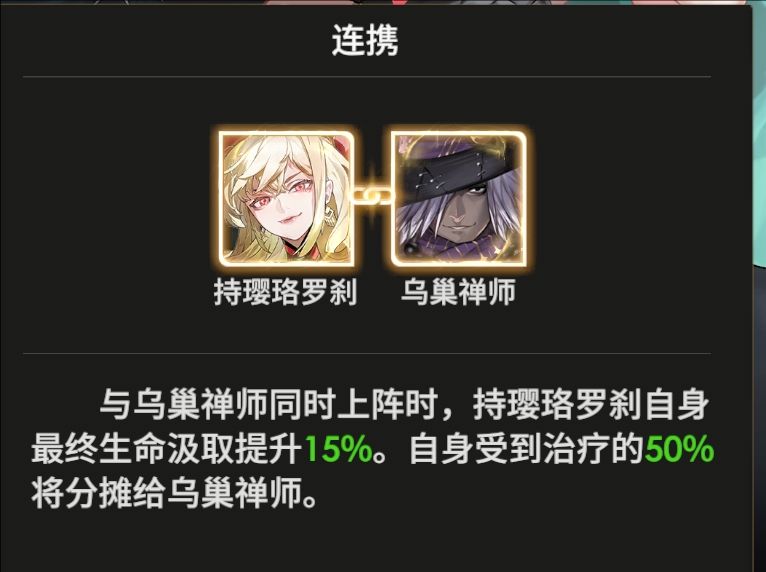This screenshot has width=766, height=572.
Task: Click the 持璎珞罗刹 name label under portrait
Action: (x=286, y=293)
